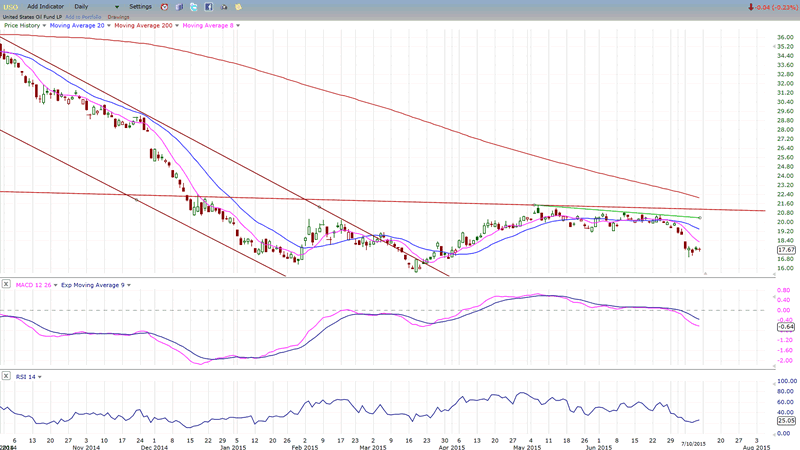Screen dimensions: 800x450
Task: Click the red alert clock icon
Action: [164, 7]
